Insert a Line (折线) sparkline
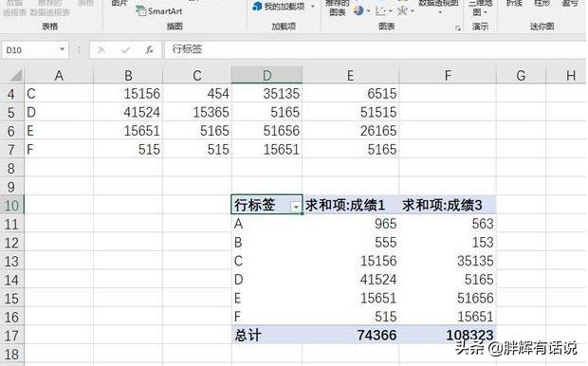 [514, 4]
